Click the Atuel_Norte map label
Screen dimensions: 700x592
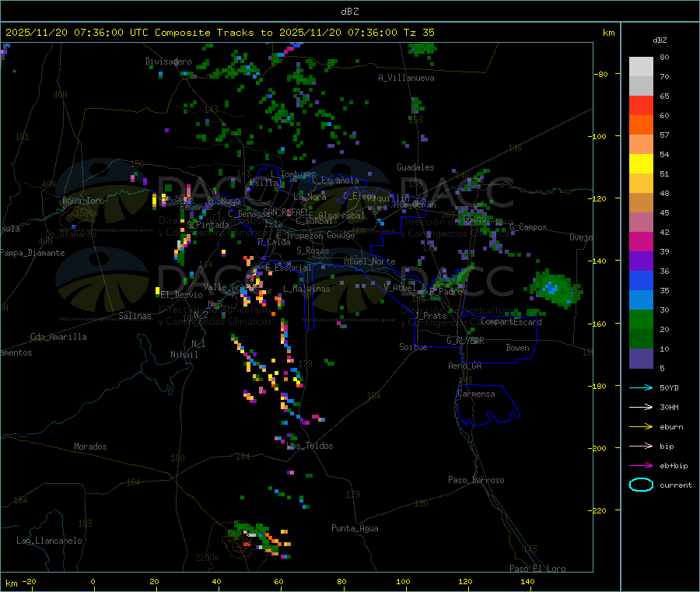[x=369, y=261]
